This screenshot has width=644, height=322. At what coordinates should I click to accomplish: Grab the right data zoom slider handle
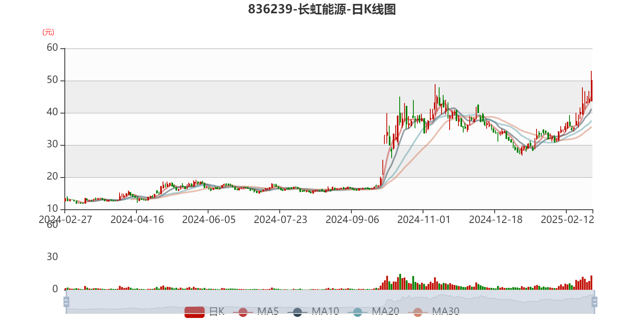click(x=594, y=302)
